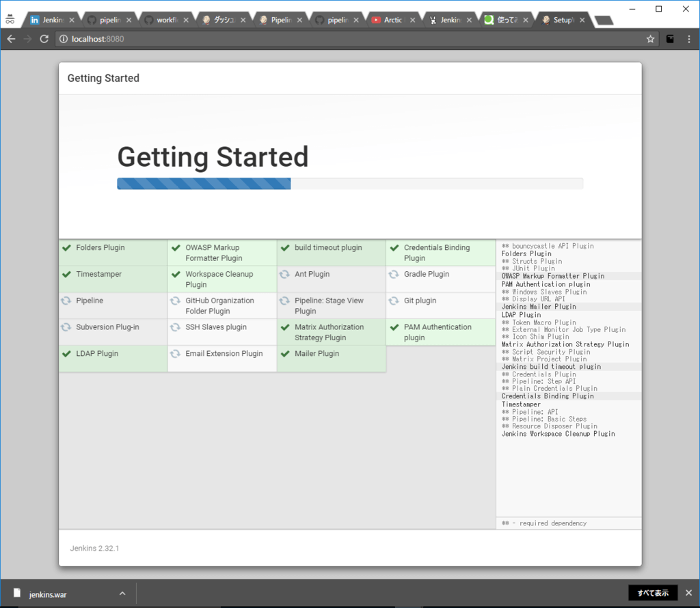Click the Script Security Plugin log line
700x608 pixels.
coord(546,352)
